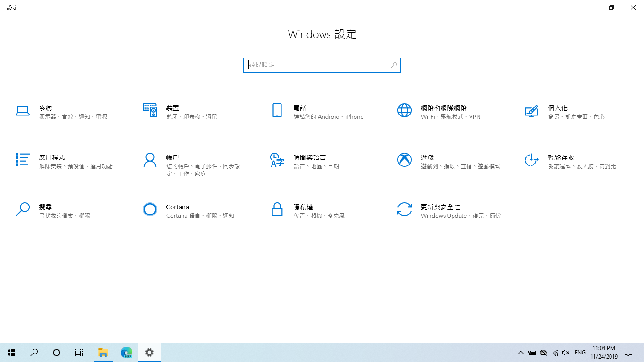The image size is (644, 362).
Task: Launch Edge Beta from the taskbar
Action: click(x=126, y=352)
